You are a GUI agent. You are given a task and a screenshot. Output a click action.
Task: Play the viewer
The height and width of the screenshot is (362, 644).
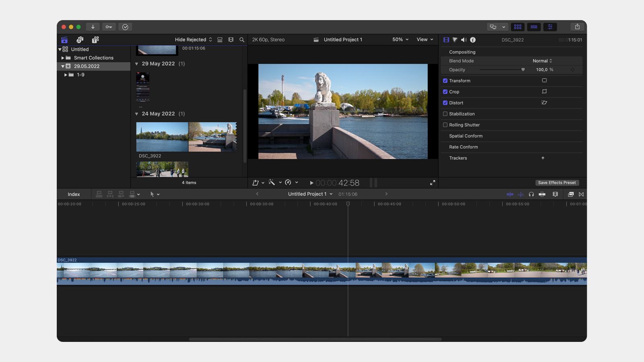coord(312,183)
